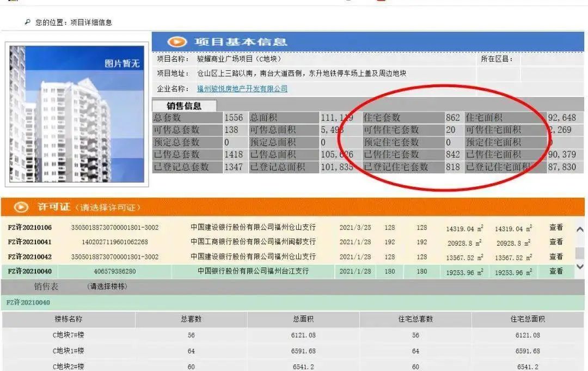The height and width of the screenshot is (371, 588).
Task: Click the 项目详细信息 breadcrumb text
Action: (91, 22)
